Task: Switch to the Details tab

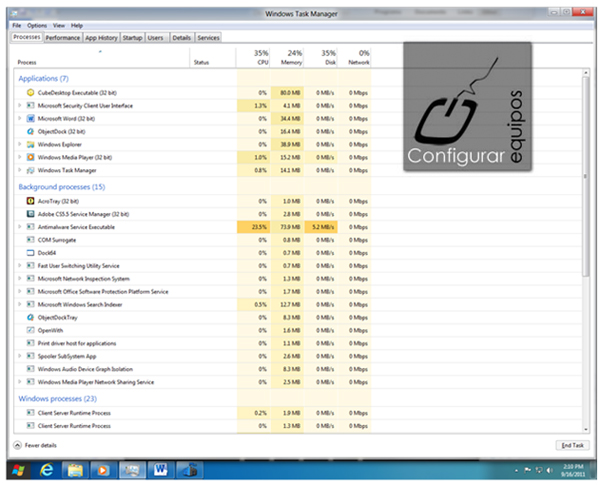Action: point(181,38)
